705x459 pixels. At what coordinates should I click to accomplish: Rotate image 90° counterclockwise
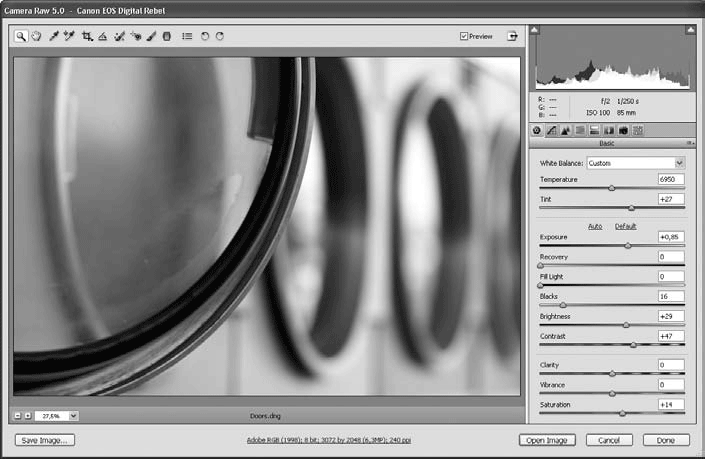(x=205, y=36)
